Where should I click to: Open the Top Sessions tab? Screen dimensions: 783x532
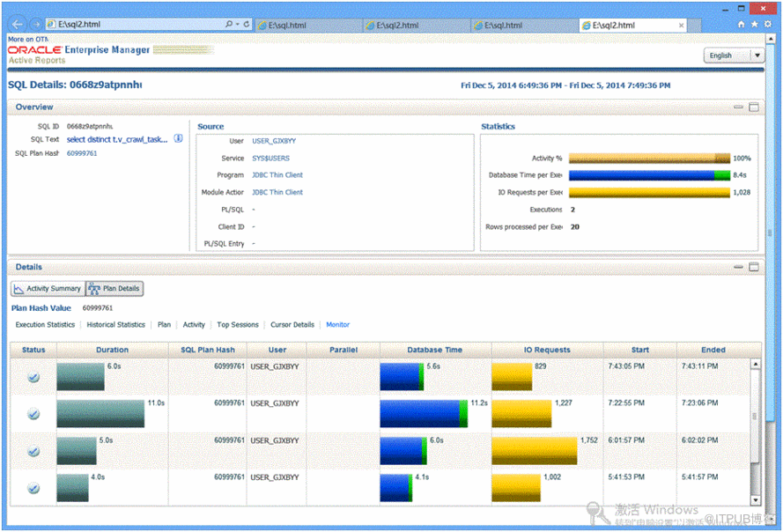238,325
